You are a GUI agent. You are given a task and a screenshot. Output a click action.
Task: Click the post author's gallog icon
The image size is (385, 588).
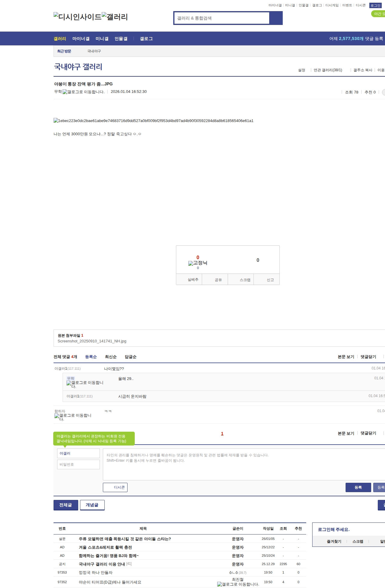click(83, 92)
